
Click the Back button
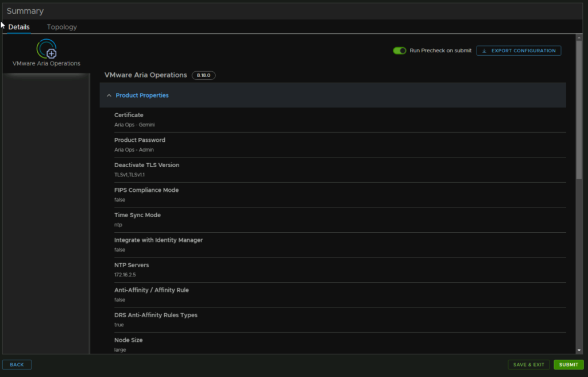[x=17, y=364]
